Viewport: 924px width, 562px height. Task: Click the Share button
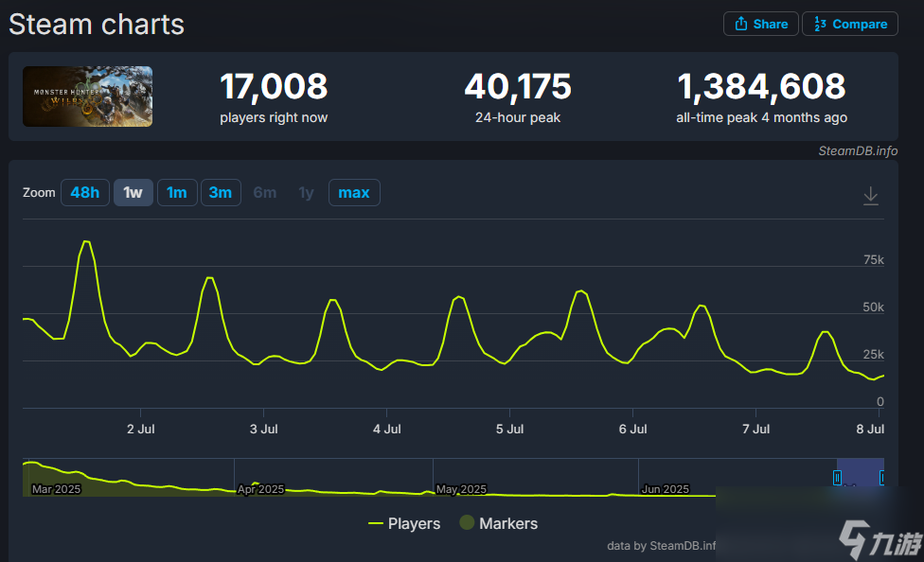761,25
